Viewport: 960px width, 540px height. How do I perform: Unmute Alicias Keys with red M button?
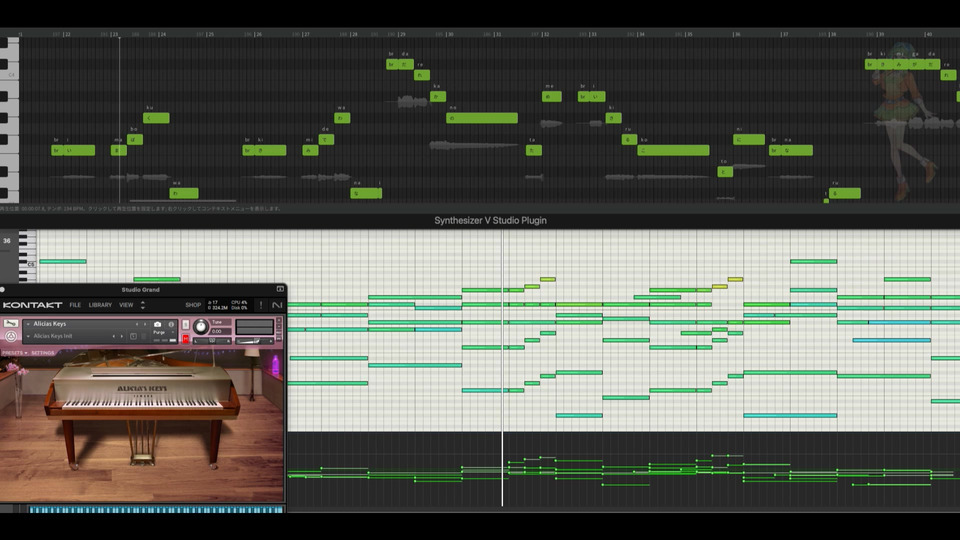[x=186, y=339]
